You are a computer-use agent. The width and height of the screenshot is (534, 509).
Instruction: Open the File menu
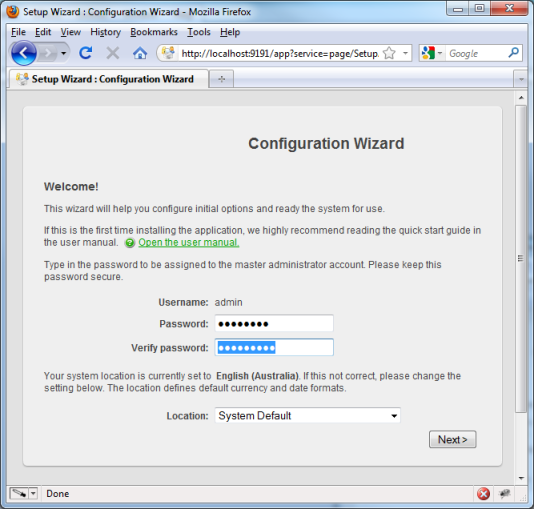pyautogui.click(x=18, y=32)
